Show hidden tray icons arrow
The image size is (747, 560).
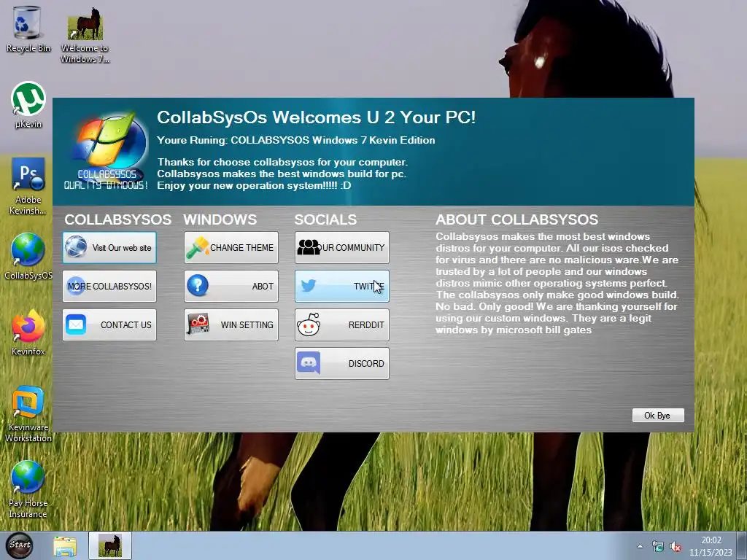(640, 546)
